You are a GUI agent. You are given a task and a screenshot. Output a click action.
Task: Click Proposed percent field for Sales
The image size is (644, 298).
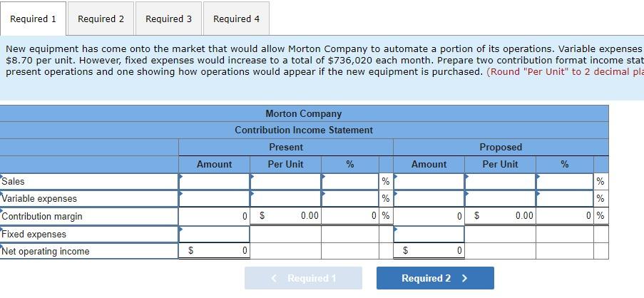(x=565, y=181)
